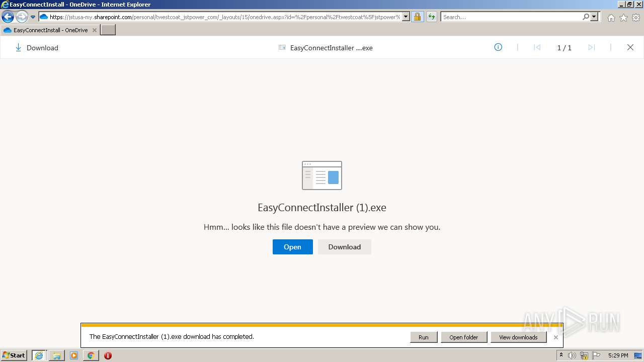This screenshot has width=644, height=362.
Task: Open the search provider dropdown arrow
Action: [x=595, y=17]
